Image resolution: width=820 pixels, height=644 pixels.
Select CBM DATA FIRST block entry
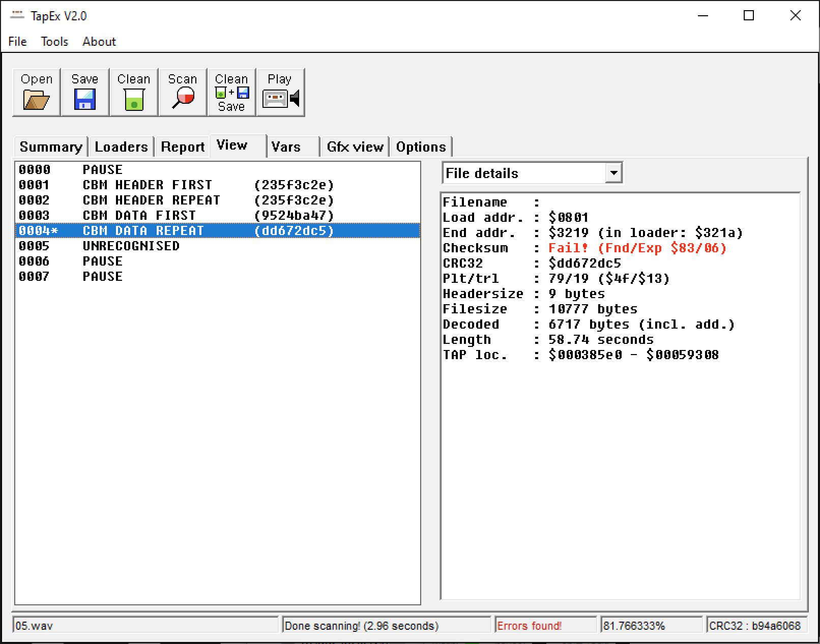point(139,216)
